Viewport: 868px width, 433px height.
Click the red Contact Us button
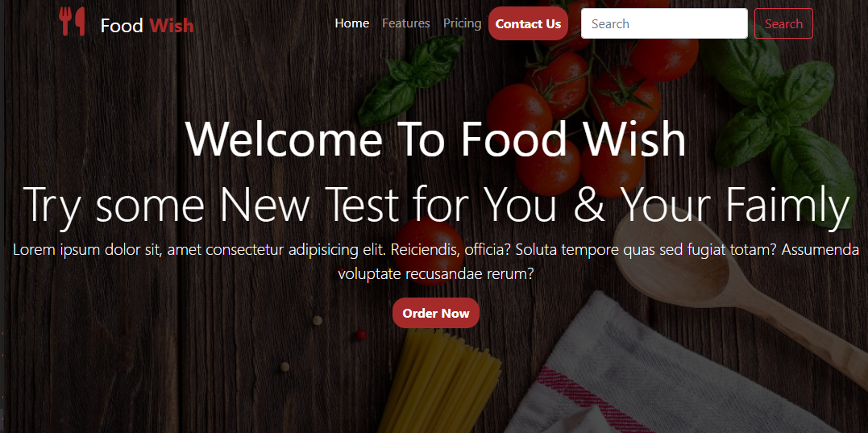click(x=528, y=24)
